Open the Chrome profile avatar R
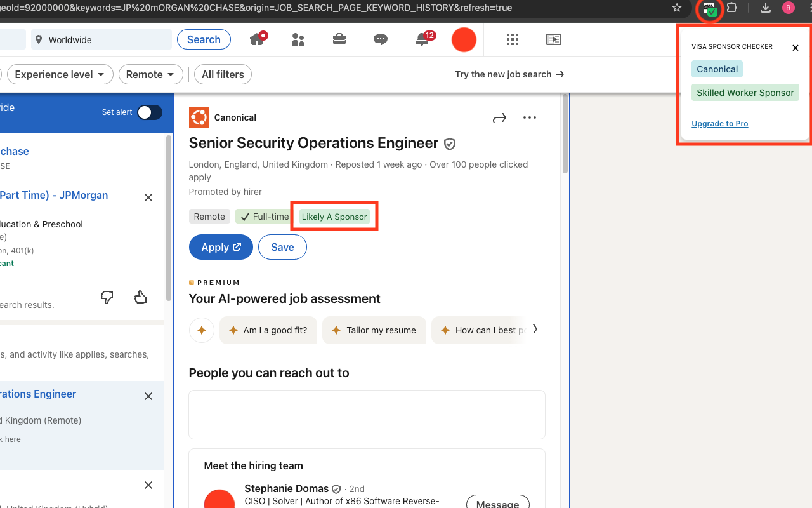The width and height of the screenshot is (812, 508). click(789, 8)
